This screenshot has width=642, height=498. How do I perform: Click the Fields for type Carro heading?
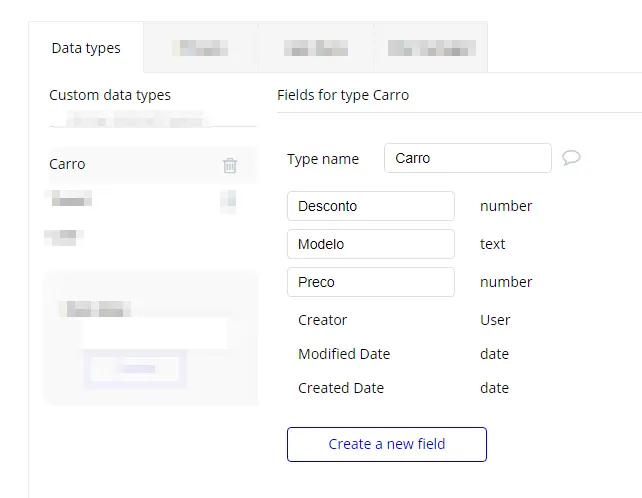[x=343, y=96]
